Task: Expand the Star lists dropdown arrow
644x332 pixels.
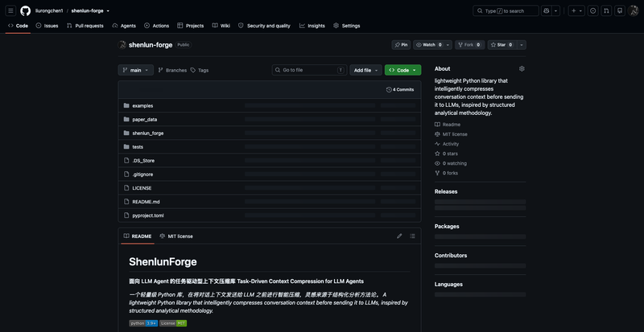Action: click(x=522, y=45)
